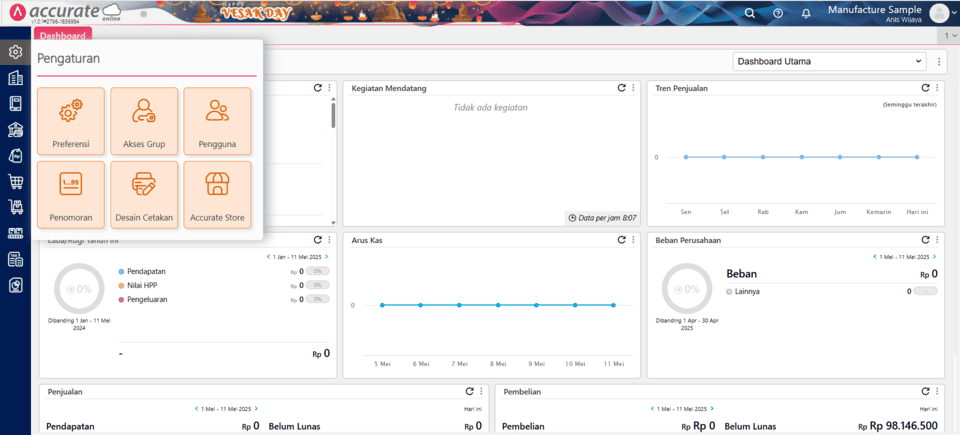
Task: Open the Preferensi settings tile
Action: point(71,121)
